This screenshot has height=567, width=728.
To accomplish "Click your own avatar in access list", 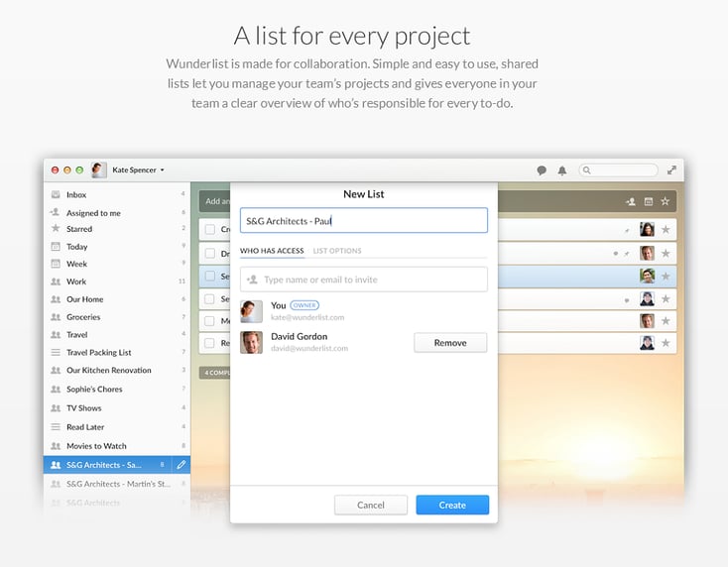I will 251,311.
